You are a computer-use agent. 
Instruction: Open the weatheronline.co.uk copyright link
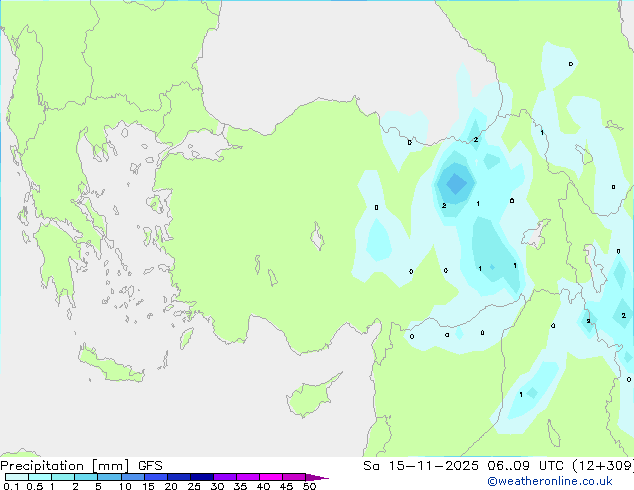[x=550, y=481]
